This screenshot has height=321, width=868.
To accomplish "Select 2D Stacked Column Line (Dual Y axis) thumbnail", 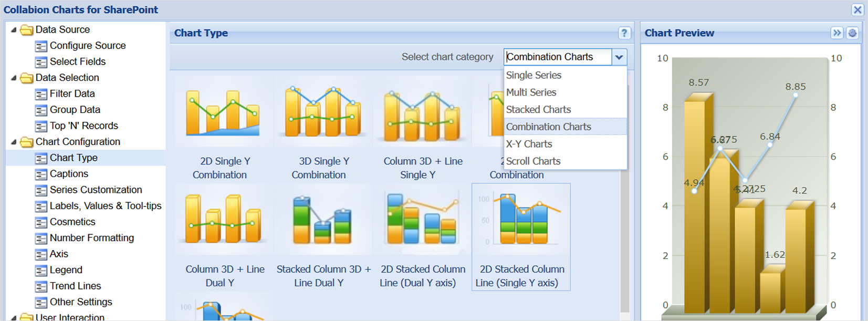I will pos(422,220).
